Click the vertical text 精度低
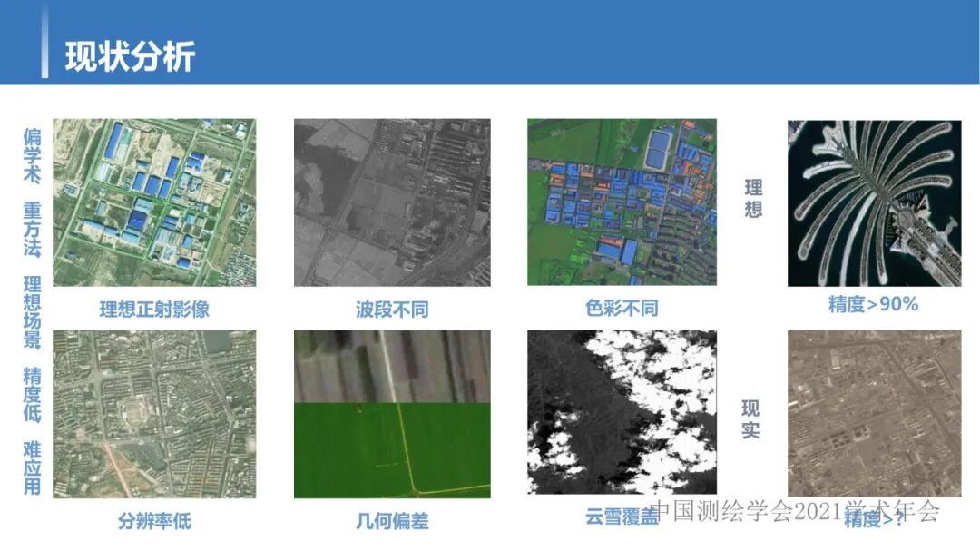The height and width of the screenshot is (551, 980). [x=32, y=395]
